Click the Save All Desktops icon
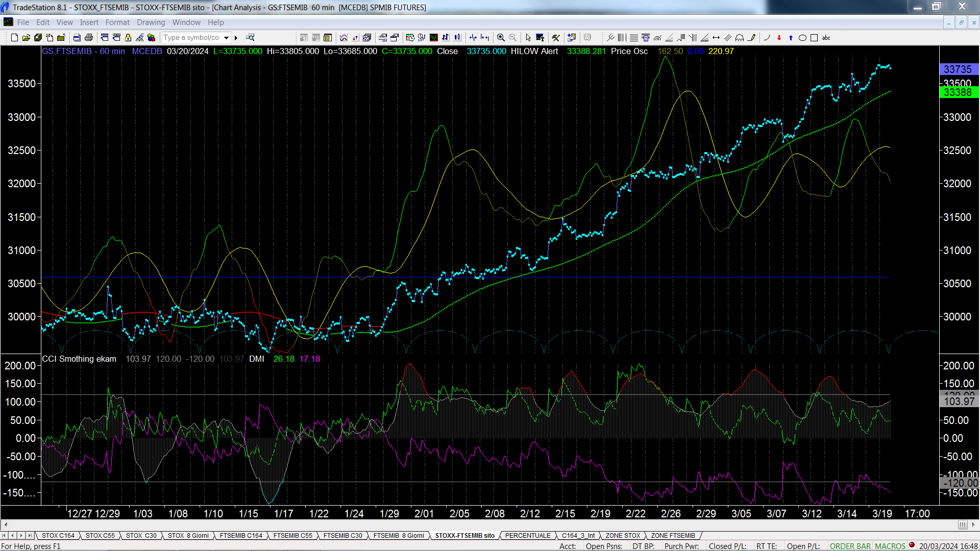Image resolution: width=980 pixels, height=551 pixels. pos(38,37)
